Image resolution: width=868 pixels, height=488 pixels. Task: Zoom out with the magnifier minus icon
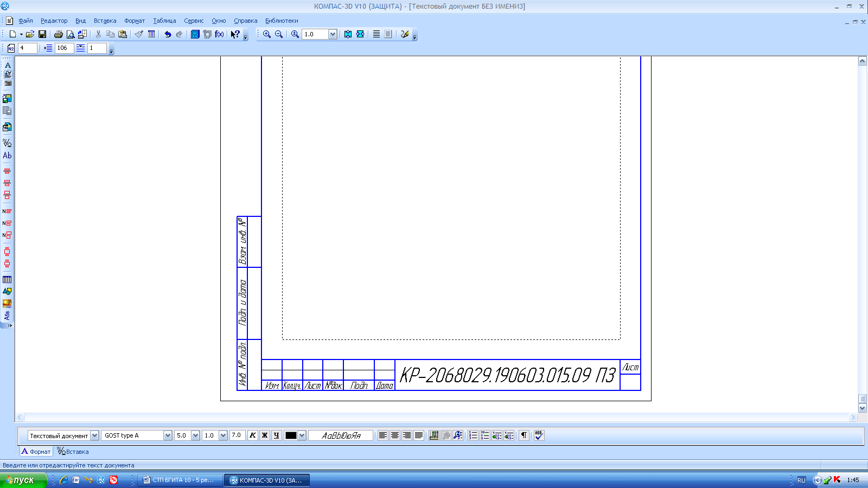pos(279,34)
